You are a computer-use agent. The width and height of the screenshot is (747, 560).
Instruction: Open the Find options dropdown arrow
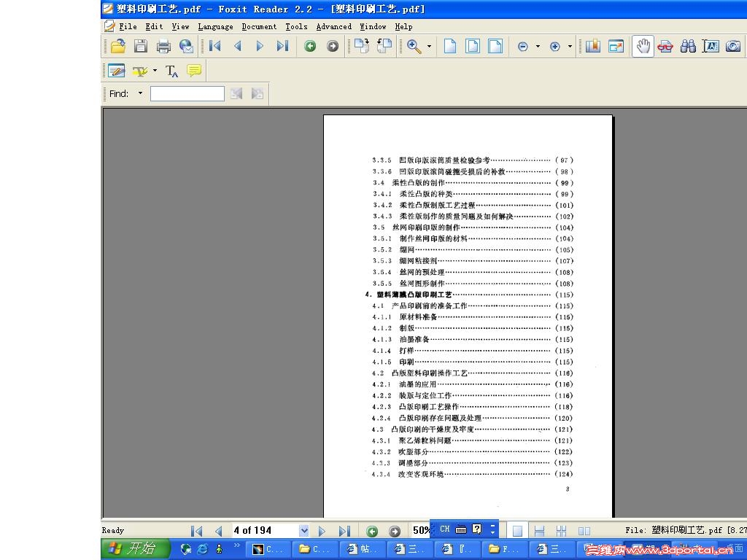[x=140, y=93]
